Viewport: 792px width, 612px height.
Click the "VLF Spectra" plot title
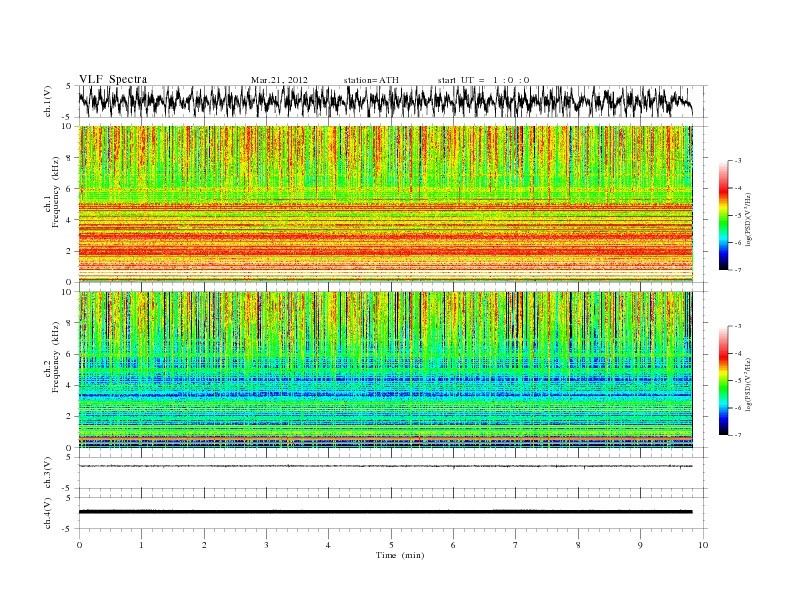pos(113,79)
